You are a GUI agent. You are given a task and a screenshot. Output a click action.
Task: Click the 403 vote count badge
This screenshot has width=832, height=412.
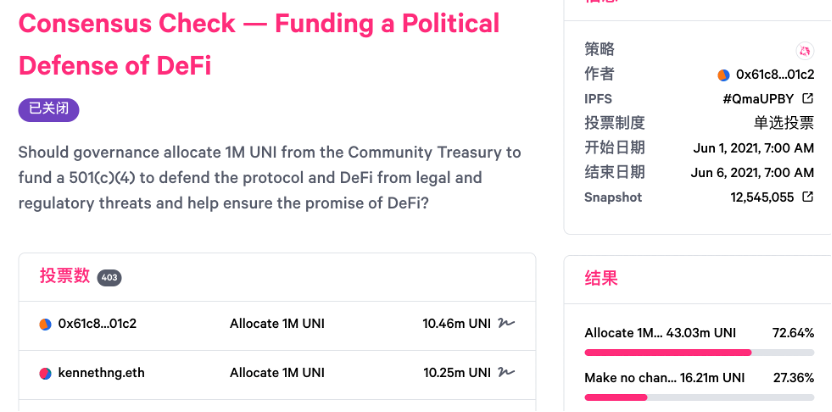pyautogui.click(x=109, y=278)
